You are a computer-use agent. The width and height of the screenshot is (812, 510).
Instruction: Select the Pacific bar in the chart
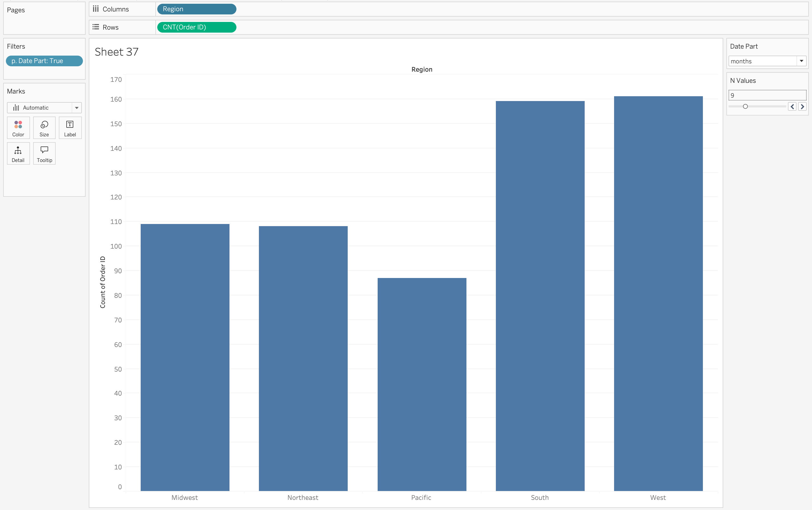click(x=422, y=384)
